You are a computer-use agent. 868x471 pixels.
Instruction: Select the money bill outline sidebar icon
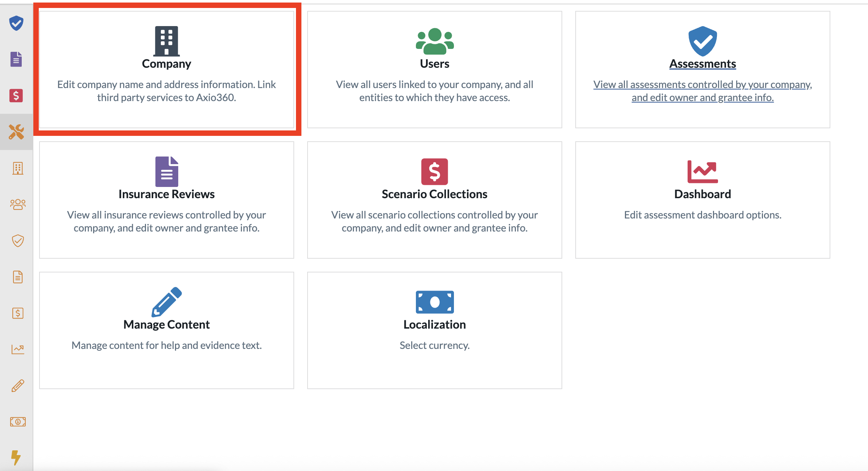pyautogui.click(x=17, y=422)
